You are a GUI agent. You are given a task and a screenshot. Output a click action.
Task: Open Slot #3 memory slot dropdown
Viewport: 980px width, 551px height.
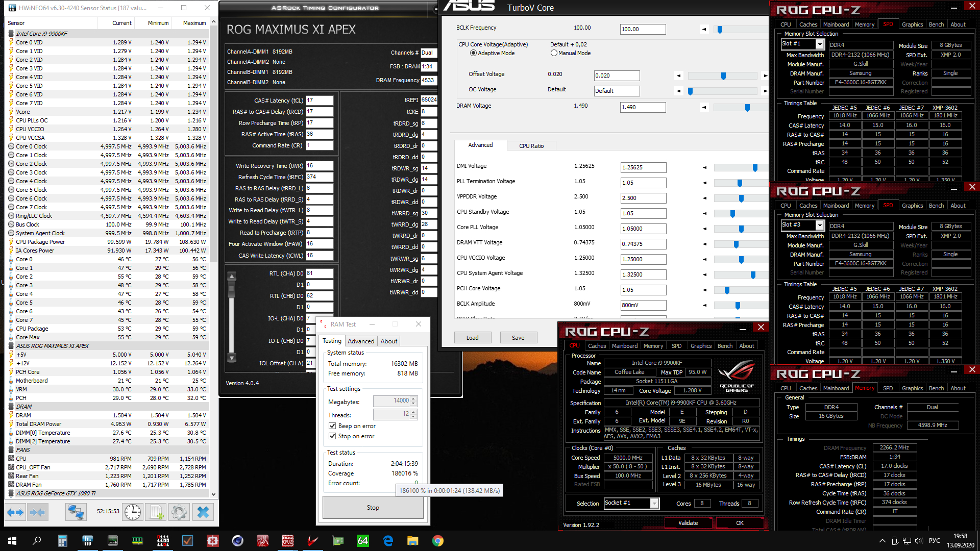(820, 225)
